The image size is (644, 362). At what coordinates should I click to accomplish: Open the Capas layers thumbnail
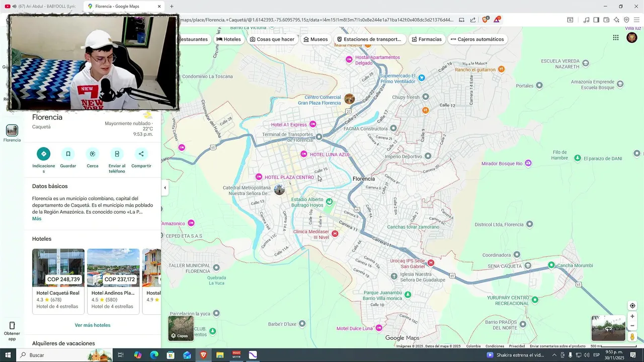coord(181,328)
